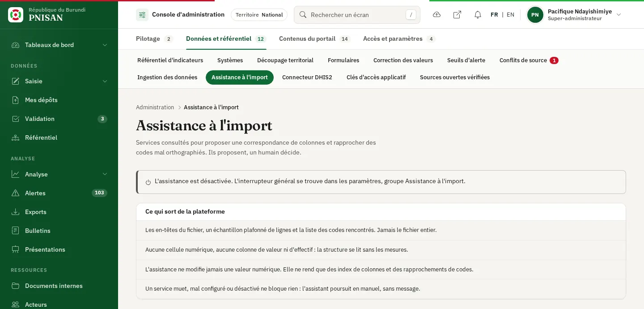Open the Contenus du portail tab
This screenshot has width=644, height=309.
[x=314, y=39]
